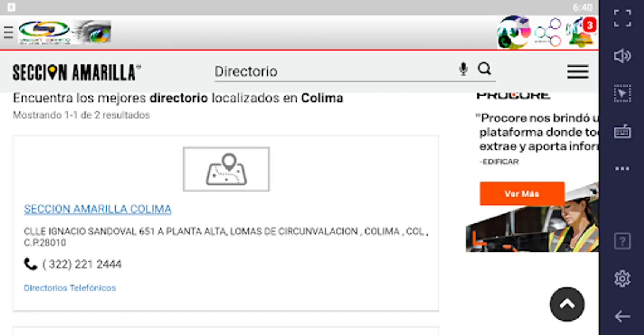Image resolution: width=644 pixels, height=335 pixels.
Task: Open the keyboard controls icon in sidebar
Action: (622, 131)
